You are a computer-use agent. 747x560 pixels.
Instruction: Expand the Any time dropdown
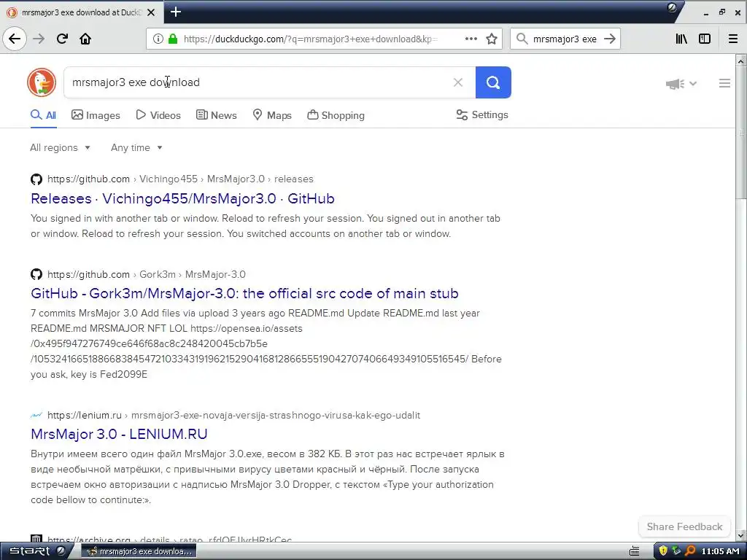[136, 147]
